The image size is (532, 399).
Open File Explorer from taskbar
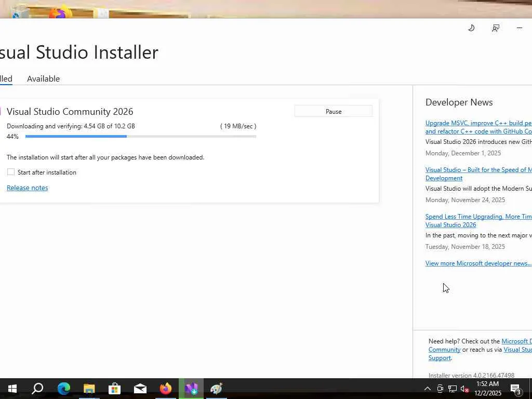pyautogui.click(x=89, y=389)
